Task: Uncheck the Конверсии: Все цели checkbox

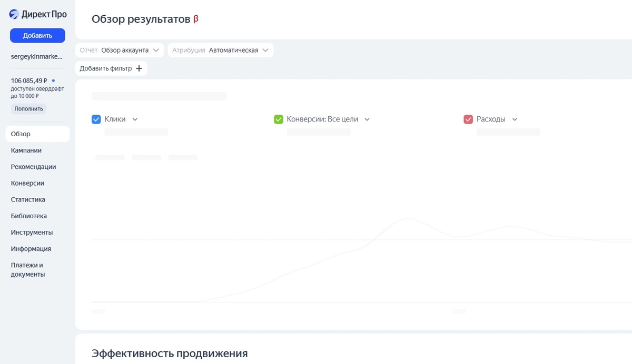Action: pyautogui.click(x=279, y=119)
